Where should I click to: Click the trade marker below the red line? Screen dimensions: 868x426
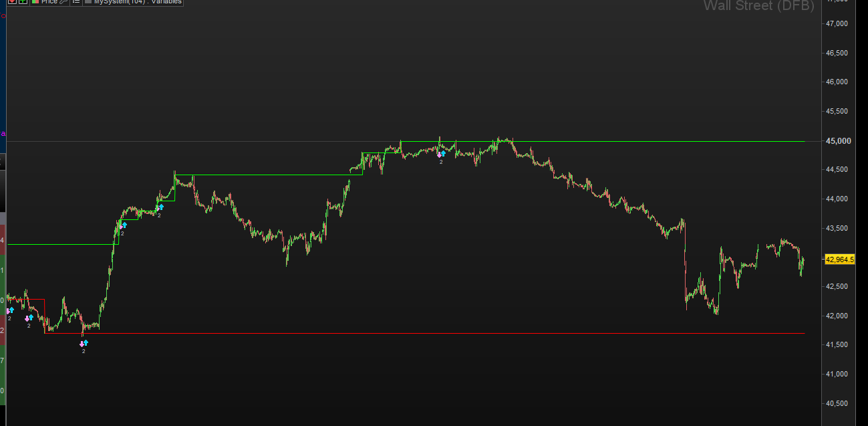coord(84,344)
